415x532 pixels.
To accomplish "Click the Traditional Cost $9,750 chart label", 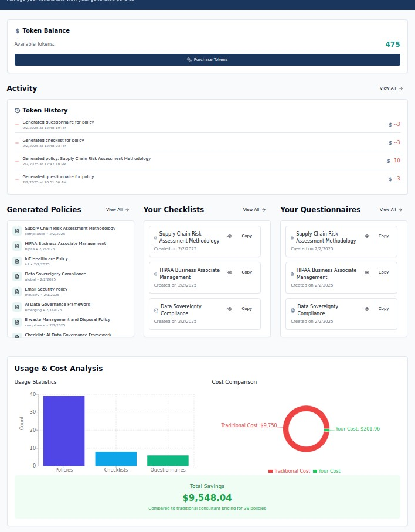I will tap(249, 425).
